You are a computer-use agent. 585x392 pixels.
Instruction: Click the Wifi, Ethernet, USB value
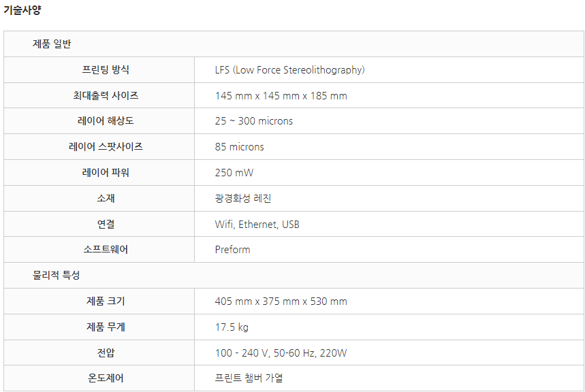(x=257, y=224)
